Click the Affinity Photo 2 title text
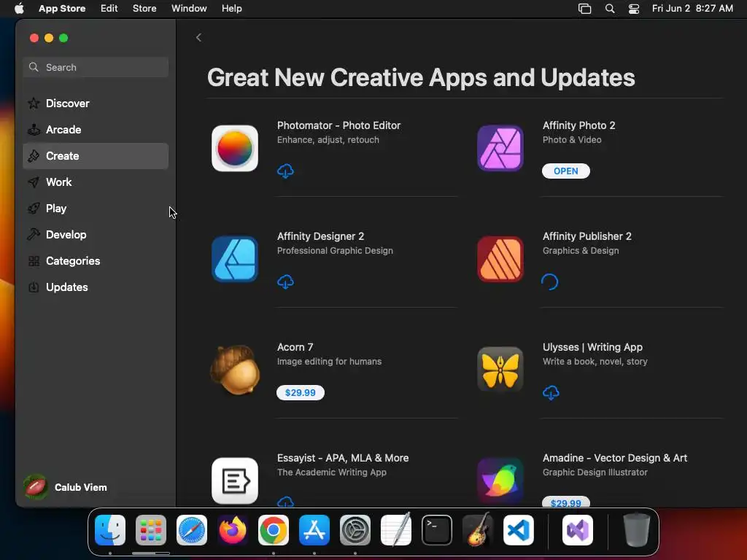Screen dimensions: 747x560 pyautogui.click(x=578, y=125)
